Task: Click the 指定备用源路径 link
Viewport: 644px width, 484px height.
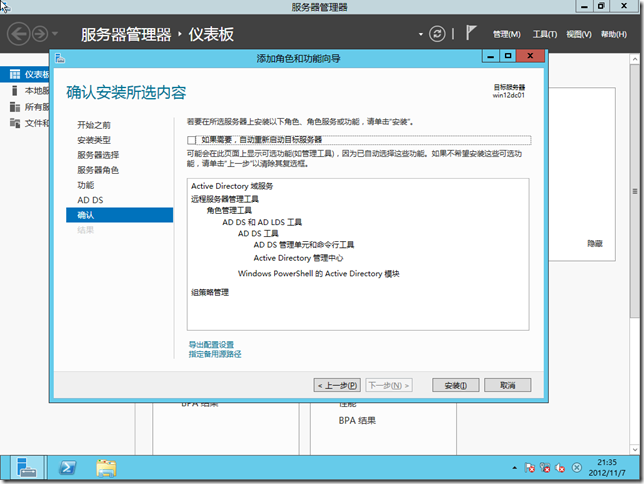Action: coord(215,354)
